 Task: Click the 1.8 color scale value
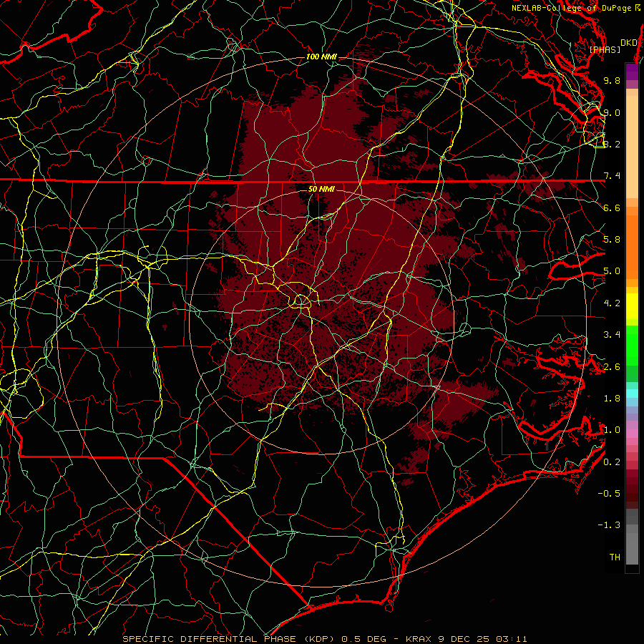pyautogui.click(x=612, y=399)
